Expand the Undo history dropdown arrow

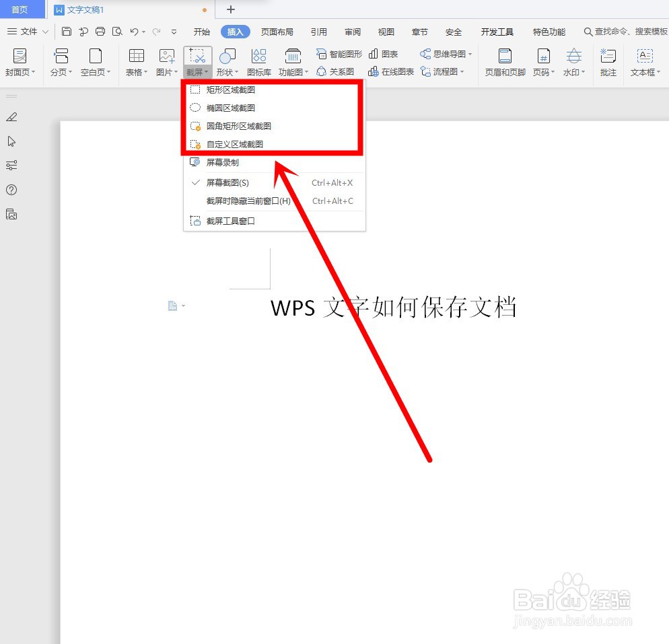(x=144, y=32)
